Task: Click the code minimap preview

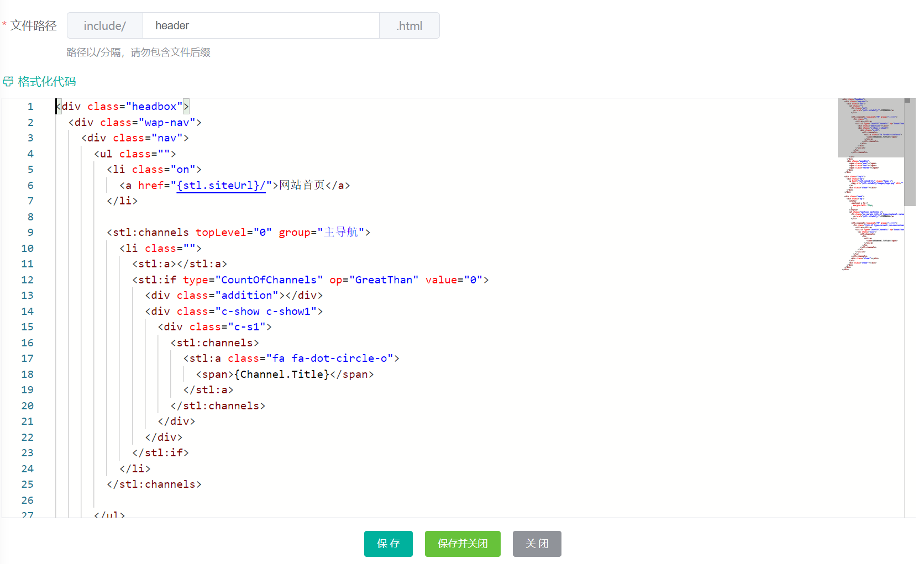Action: [x=870, y=182]
